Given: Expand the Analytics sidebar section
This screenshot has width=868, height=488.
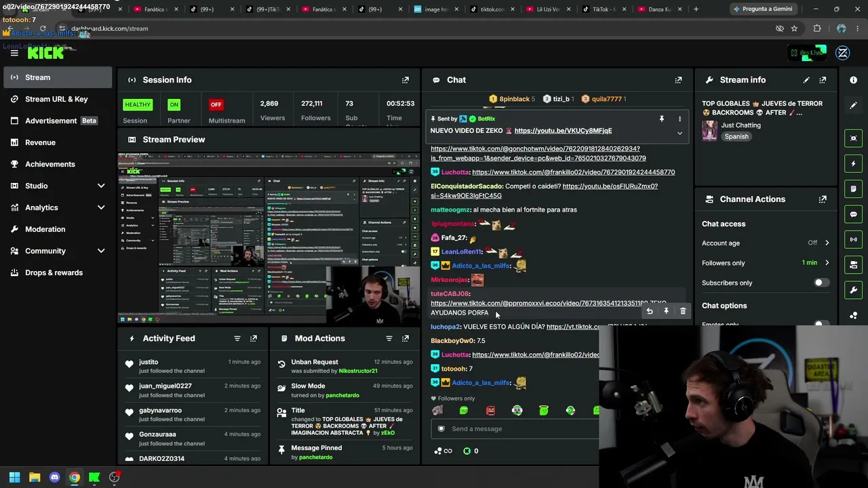Looking at the screenshot, I should (57, 207).
